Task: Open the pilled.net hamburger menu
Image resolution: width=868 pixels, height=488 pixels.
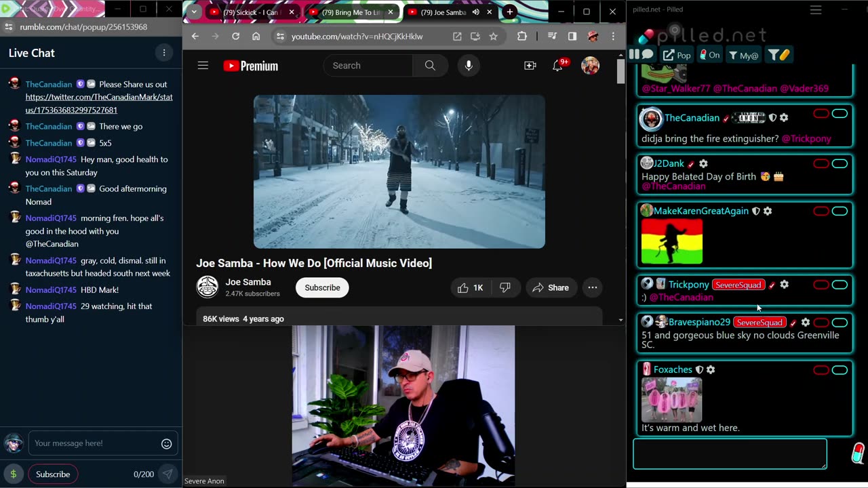Action: point(816,9)
